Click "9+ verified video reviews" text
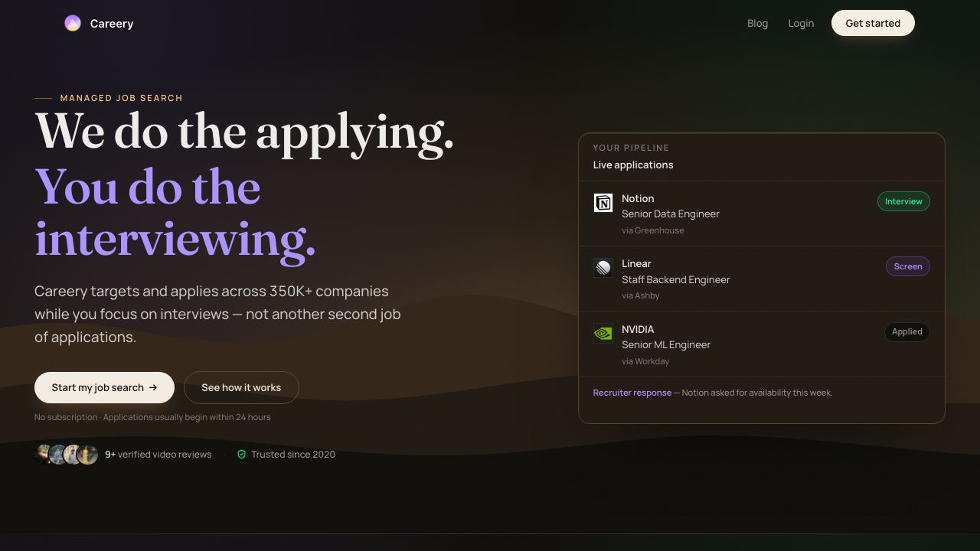Image resolution: width=980 pixels, height=551 pixels. [158, 455]
